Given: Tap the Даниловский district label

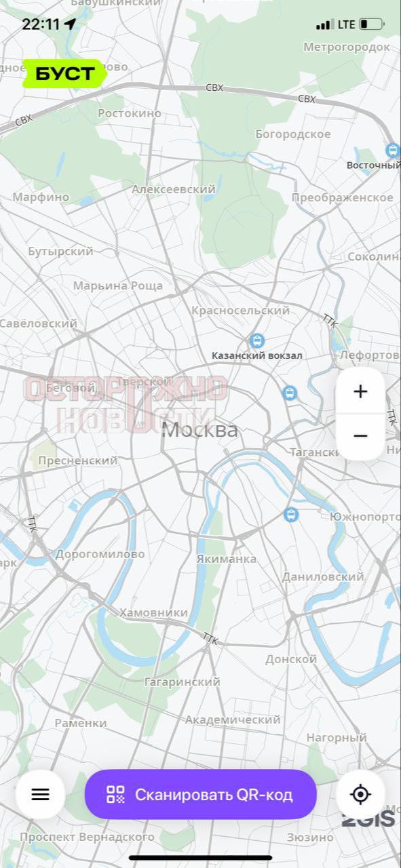Looking at the screenshot, I should tap(323, 576).
